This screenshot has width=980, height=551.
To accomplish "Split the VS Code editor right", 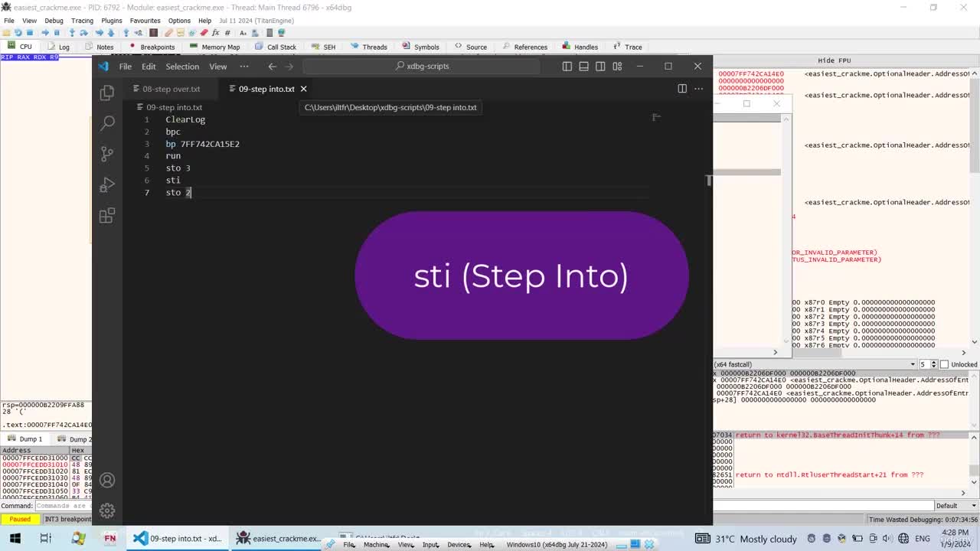I will click(682, 89).
